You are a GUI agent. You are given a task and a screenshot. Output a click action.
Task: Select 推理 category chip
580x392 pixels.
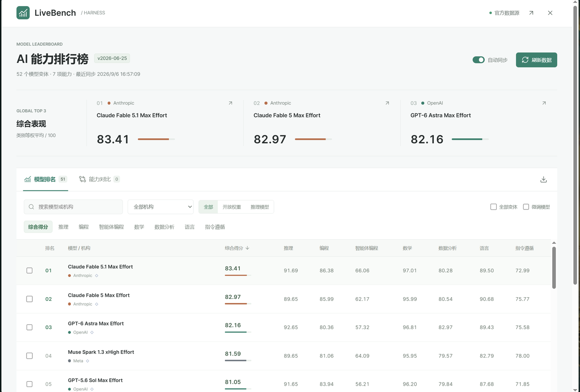[x=63, y=227]
